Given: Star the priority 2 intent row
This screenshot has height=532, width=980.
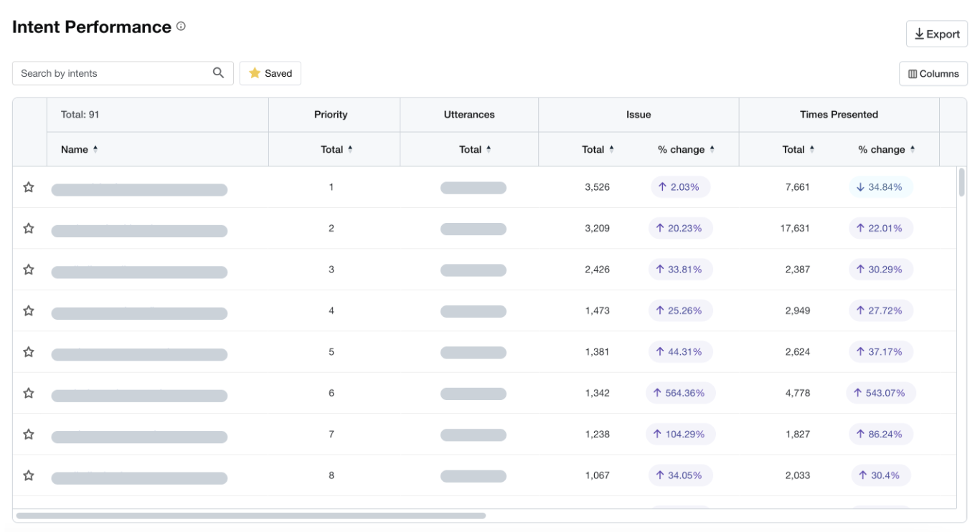Looking at the screenshot, I should click(x=29, y=229).
